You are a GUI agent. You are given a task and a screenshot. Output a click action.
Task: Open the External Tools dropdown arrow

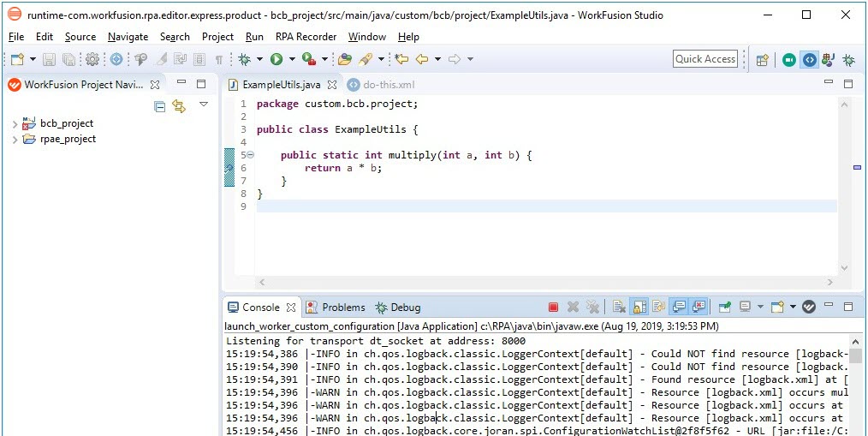[325, 59]
